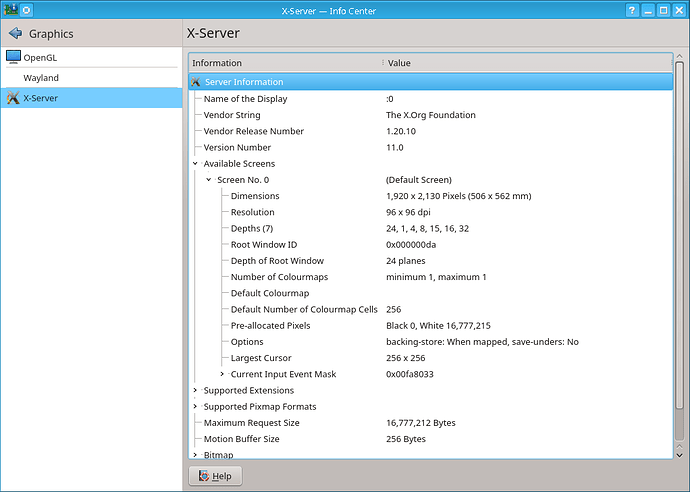
Task: Click the value '0x000000da'
Action: point(411,245)
